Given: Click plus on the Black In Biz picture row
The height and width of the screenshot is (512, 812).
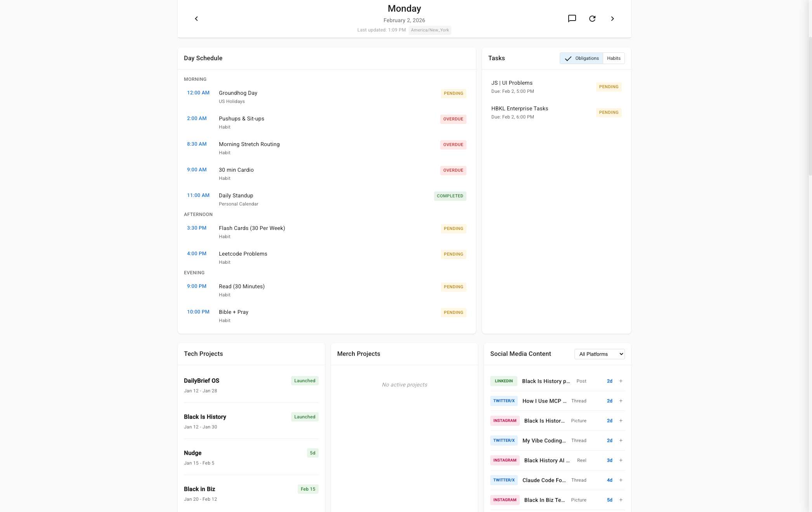Looking at the screenshot, I should click(x=621, y=500).
